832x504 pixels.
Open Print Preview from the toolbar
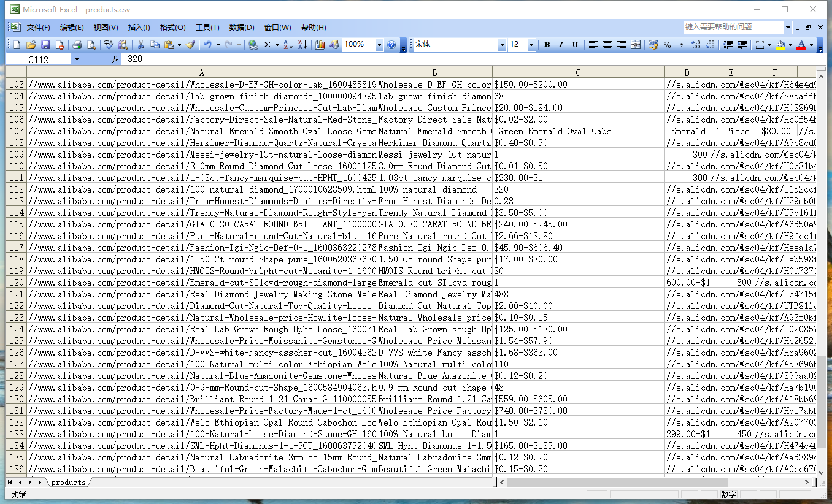pyautogui.click(x=91, y=45)
